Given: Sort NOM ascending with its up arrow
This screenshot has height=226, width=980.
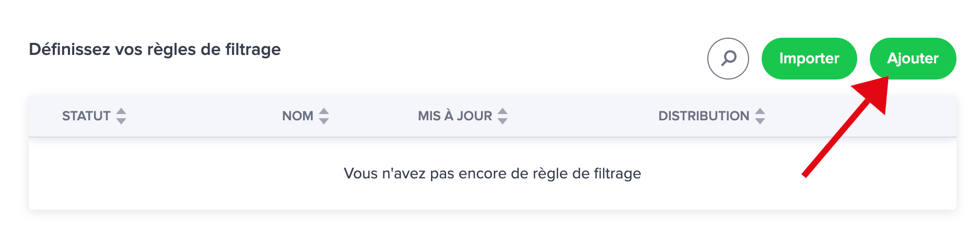Looking at the screenshot, I should pos(324,111).
